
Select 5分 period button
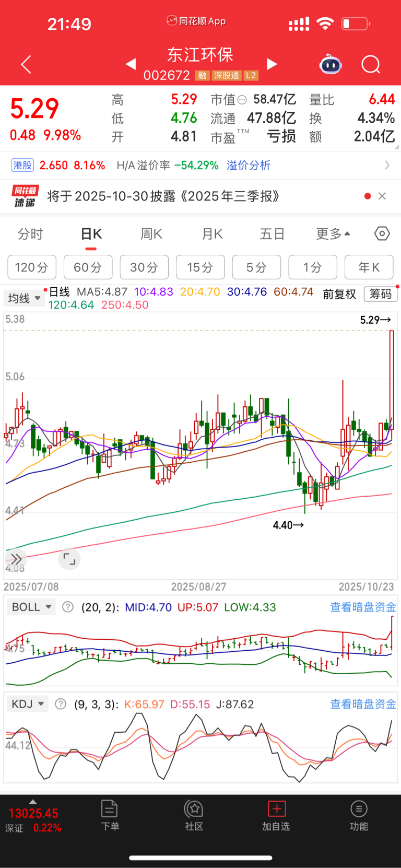[x=256, y=267]
